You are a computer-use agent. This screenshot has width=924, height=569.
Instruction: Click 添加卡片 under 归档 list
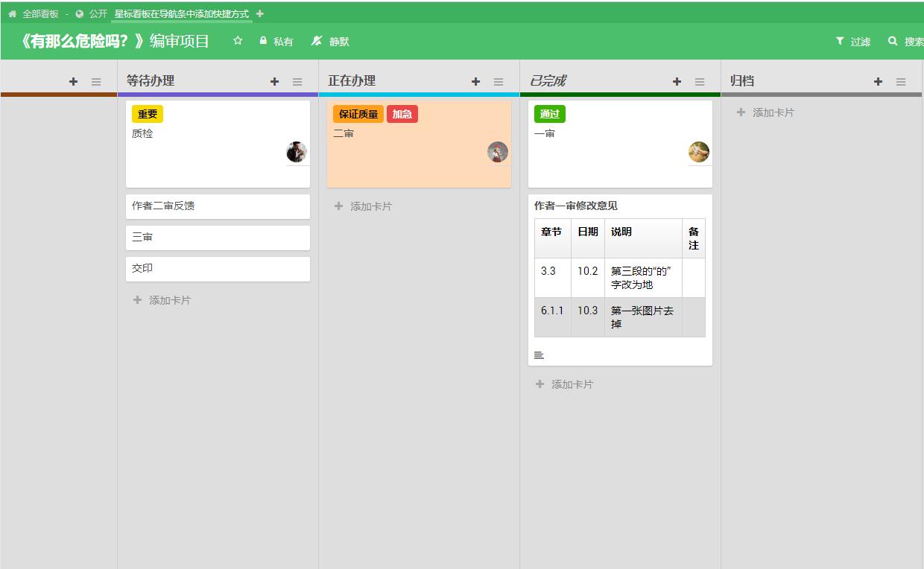[766, 112]
